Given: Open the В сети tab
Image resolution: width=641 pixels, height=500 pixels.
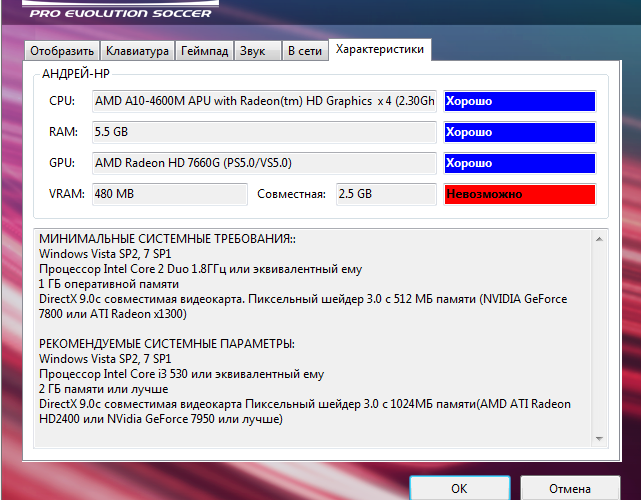Looking at the screenshot, I should tap(305, 51).
